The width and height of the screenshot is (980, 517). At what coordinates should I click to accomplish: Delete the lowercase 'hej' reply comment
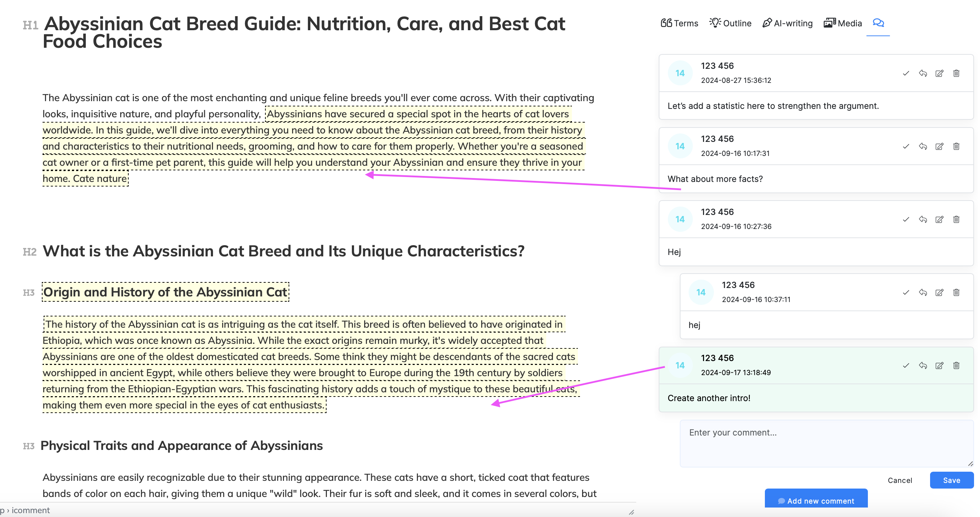point(956,292)
